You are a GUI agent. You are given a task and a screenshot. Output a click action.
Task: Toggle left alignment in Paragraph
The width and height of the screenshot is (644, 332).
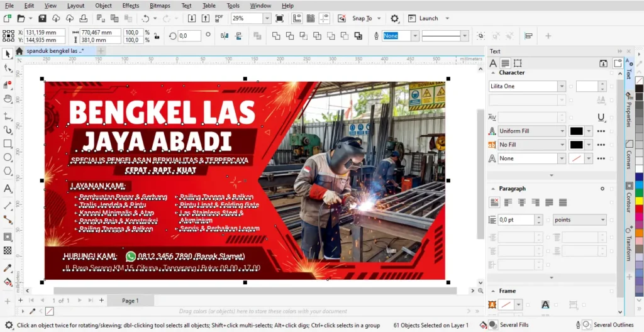click(508, 202)
